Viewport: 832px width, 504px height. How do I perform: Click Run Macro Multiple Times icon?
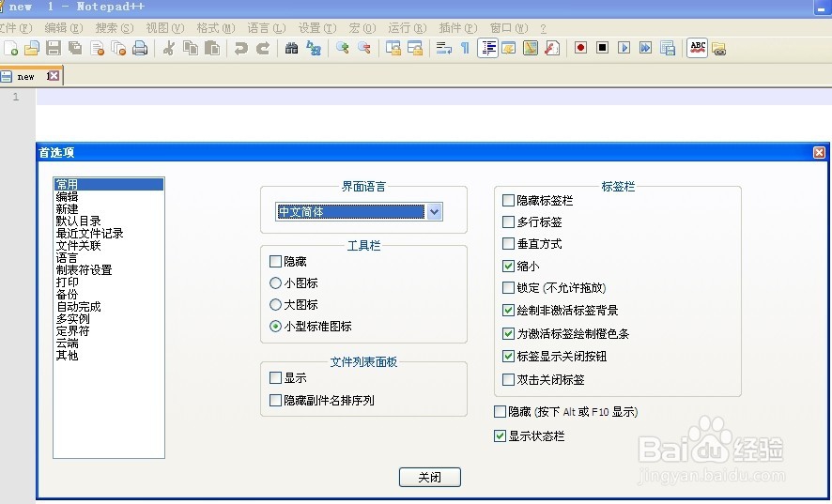645,48
